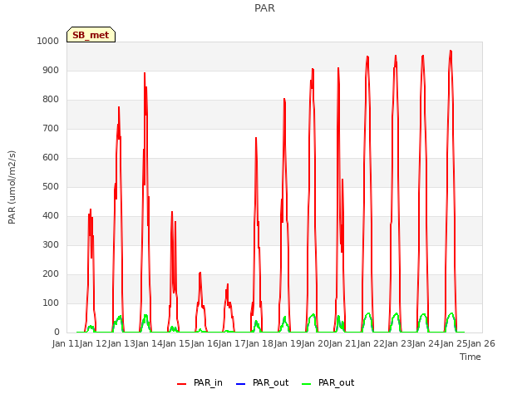The image size is (532, 399).
Task: Click x-axis date label Jan 13
Action: (x=121, y=343)
